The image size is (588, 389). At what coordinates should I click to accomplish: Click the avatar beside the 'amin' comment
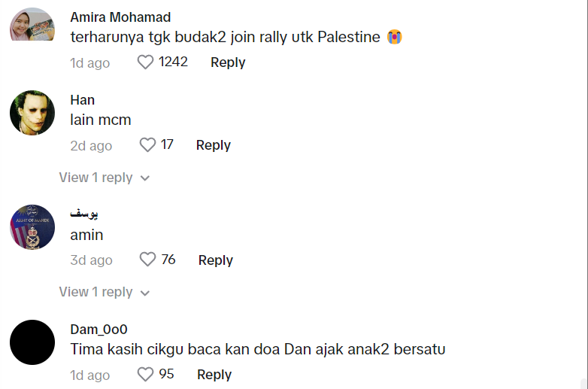(x=32, y=227)
